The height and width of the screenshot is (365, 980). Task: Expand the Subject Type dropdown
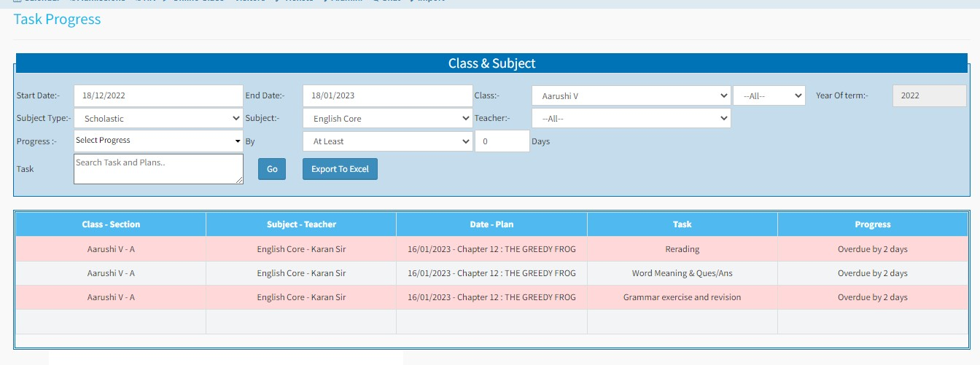157,118
